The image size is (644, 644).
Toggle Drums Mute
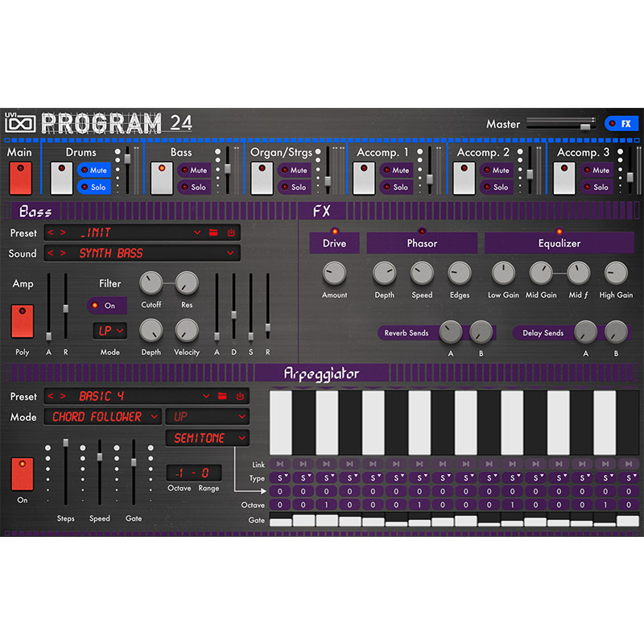93,170
